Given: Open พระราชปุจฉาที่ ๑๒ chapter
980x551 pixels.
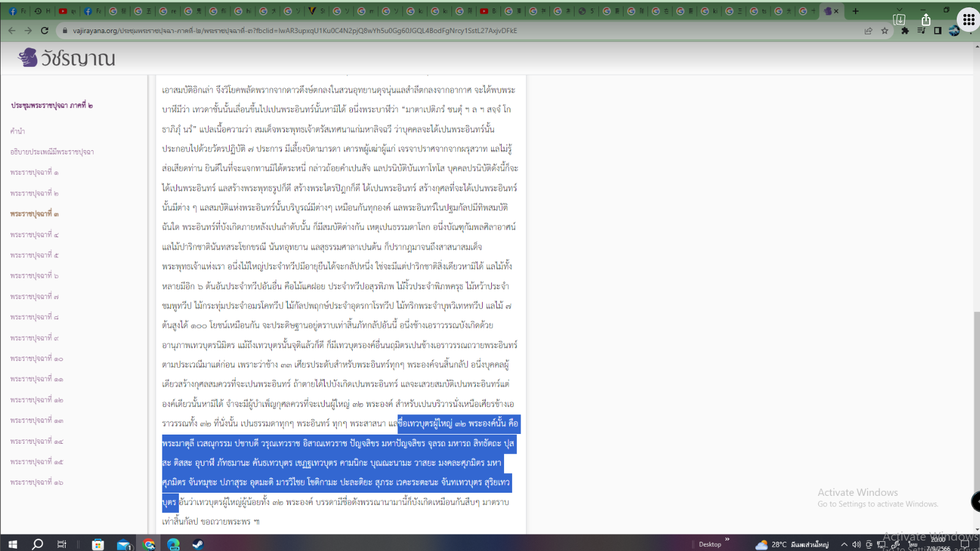Looking at the screenshot, I should [37, 400].
